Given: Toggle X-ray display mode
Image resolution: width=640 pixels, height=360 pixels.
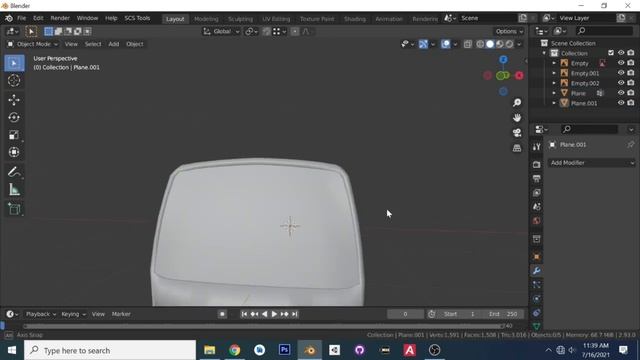Looking at the screenshot, I should [x=467, y=44].
